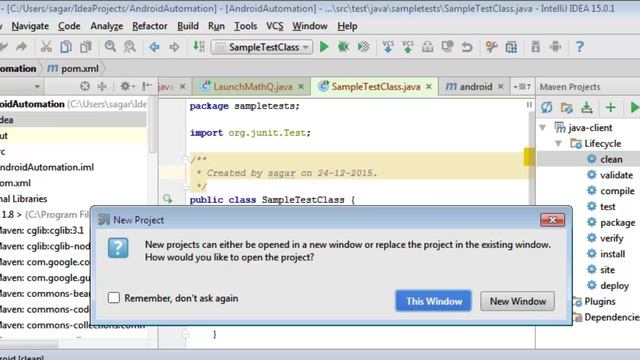Screen dimensions: 640x360
Task: Reimport all Maven projects icon
Action: click(x=547, y=107)
